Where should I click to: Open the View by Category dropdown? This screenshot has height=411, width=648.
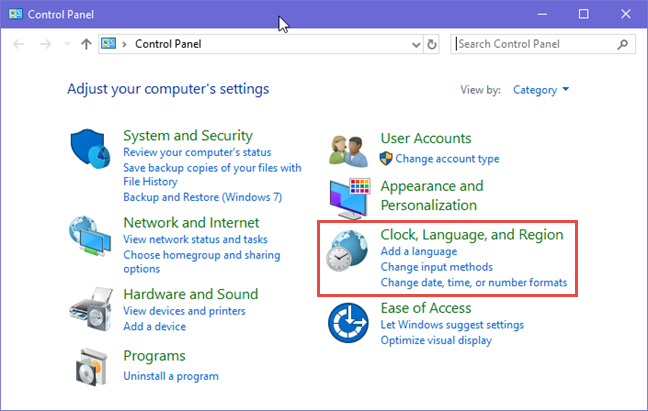click(541, 90)
